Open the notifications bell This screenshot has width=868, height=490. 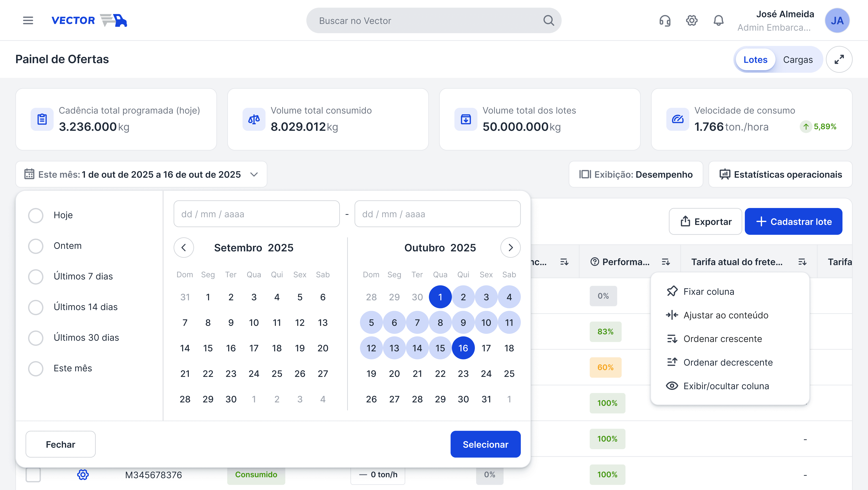click(x=718, y=21)
